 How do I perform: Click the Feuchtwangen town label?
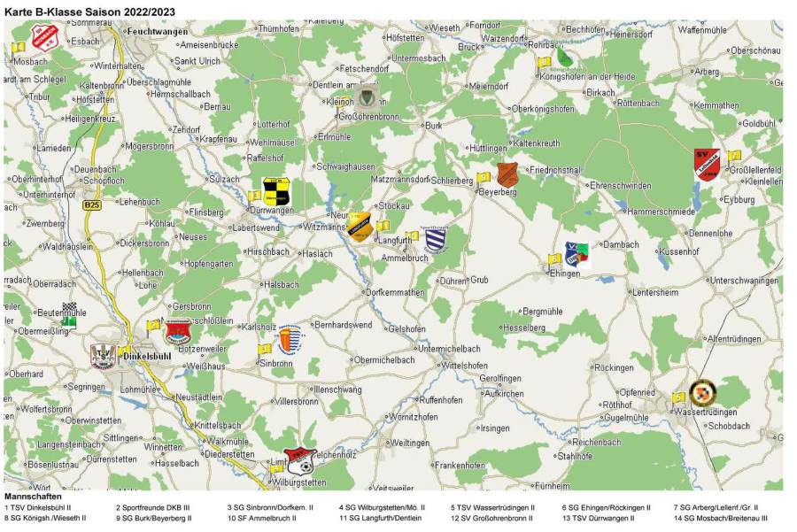[158, 31]
